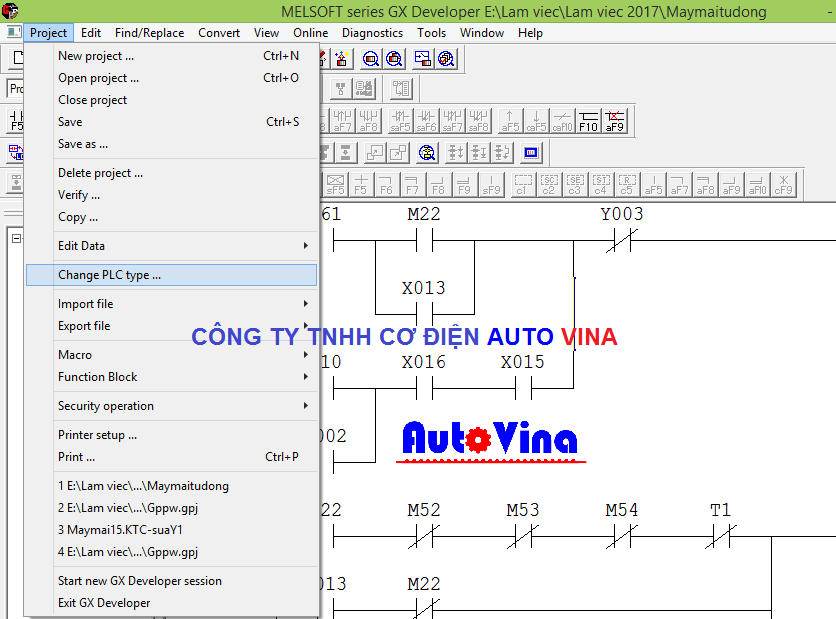
Task: Select Start new GX Developer session
Action: coord(171,581)
